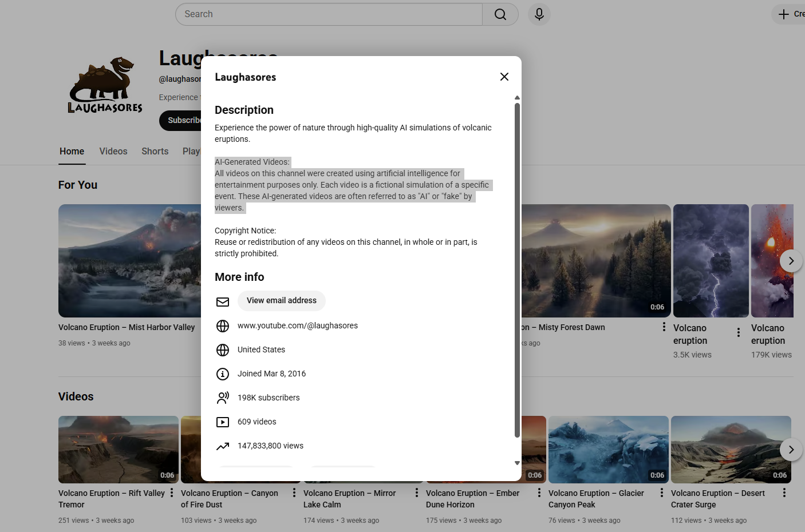Select the Home tab

(x=72, y=152)
